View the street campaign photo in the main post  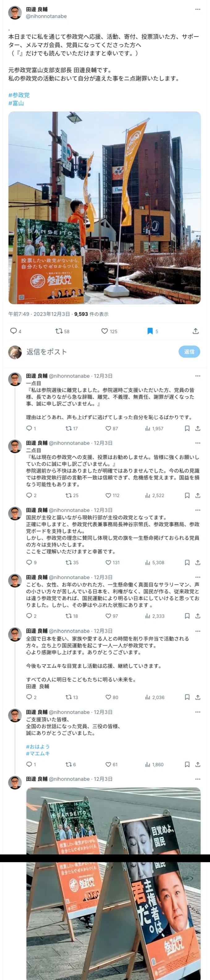point(105,208)
